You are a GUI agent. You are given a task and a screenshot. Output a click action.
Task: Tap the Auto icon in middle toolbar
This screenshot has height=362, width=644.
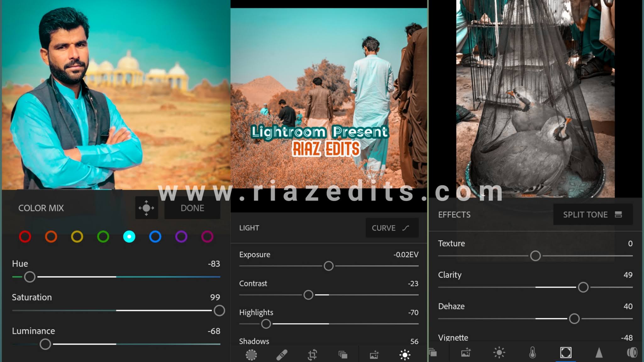click(374, 355)
